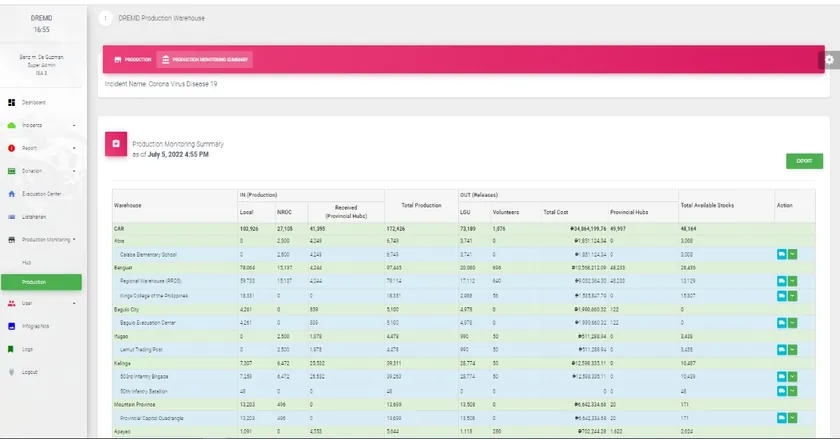The width and height of the screenshot is (840, 439).
Task: Open the Evacuation Center link
Action: tap(41, 194)
